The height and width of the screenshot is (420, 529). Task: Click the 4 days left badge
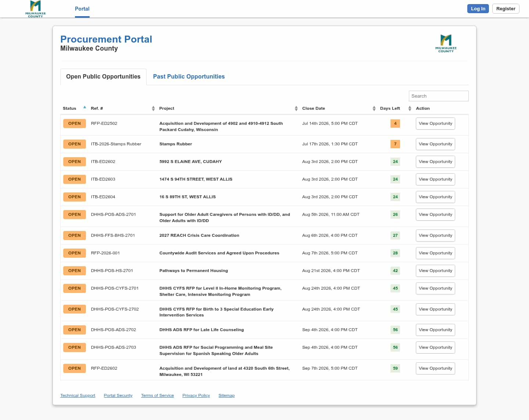pyautogui.click(x=395, y=123)
